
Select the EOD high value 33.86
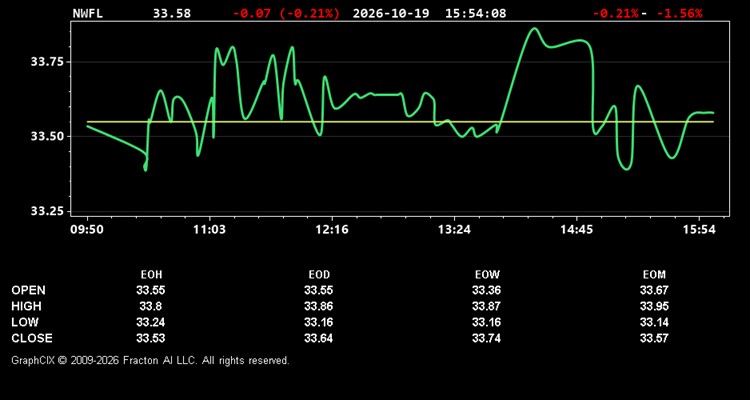pyautogui.click(x=319, y=306)
